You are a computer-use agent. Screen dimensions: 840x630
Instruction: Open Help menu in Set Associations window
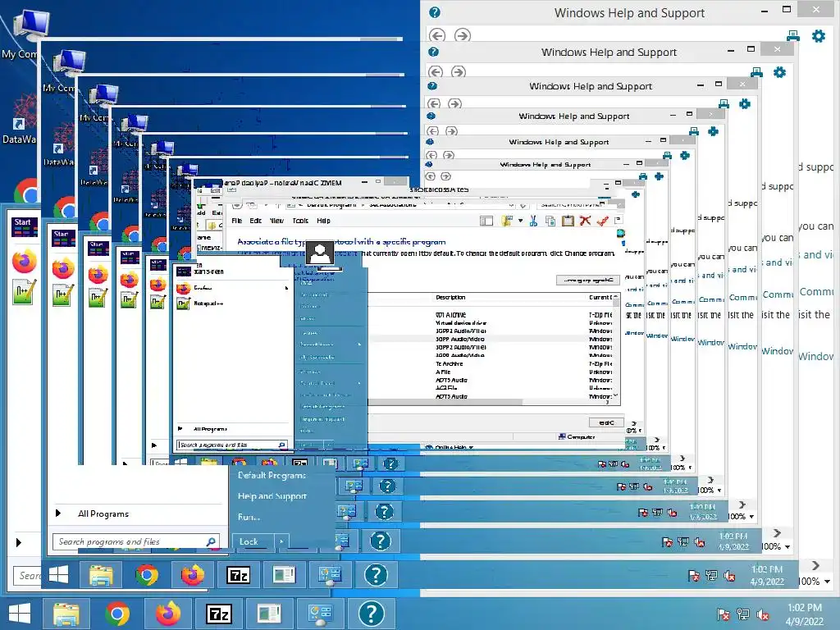[x=323, y=221]
